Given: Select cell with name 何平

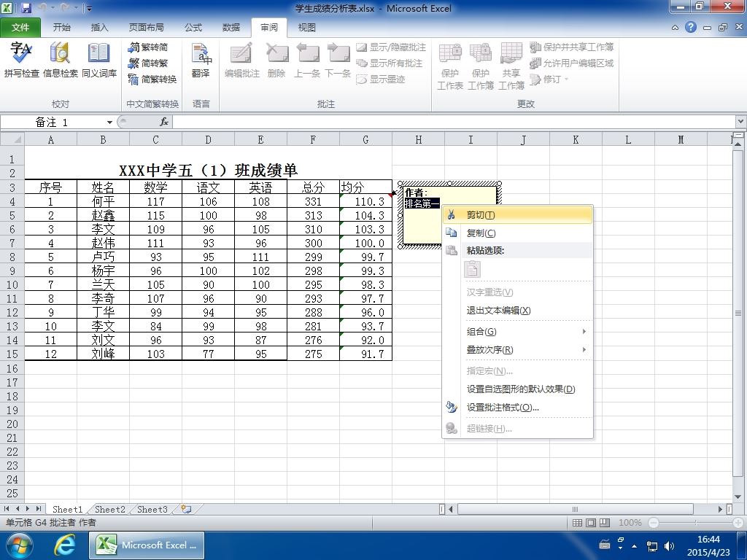Looking at the screenshot, I should coord(103,201).
